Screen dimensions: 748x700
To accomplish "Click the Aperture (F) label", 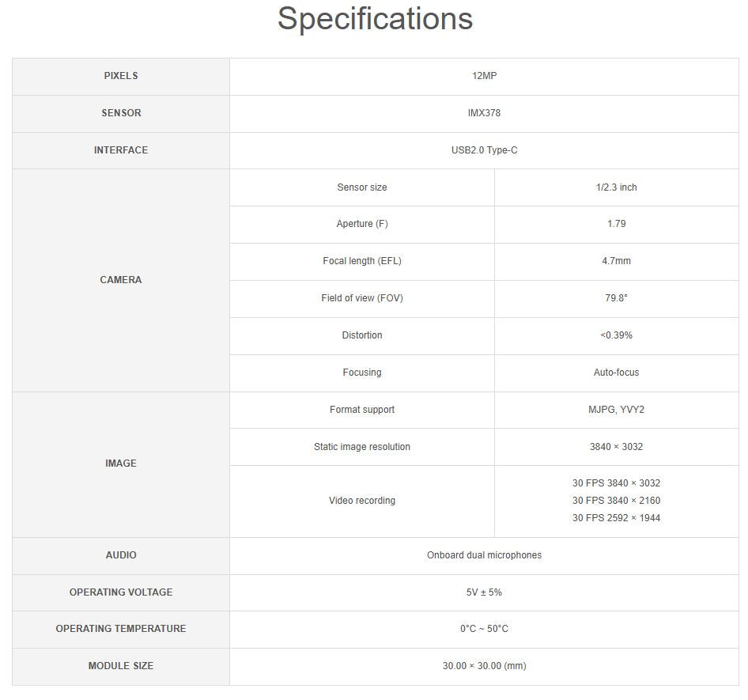I will tap(362, 224).
